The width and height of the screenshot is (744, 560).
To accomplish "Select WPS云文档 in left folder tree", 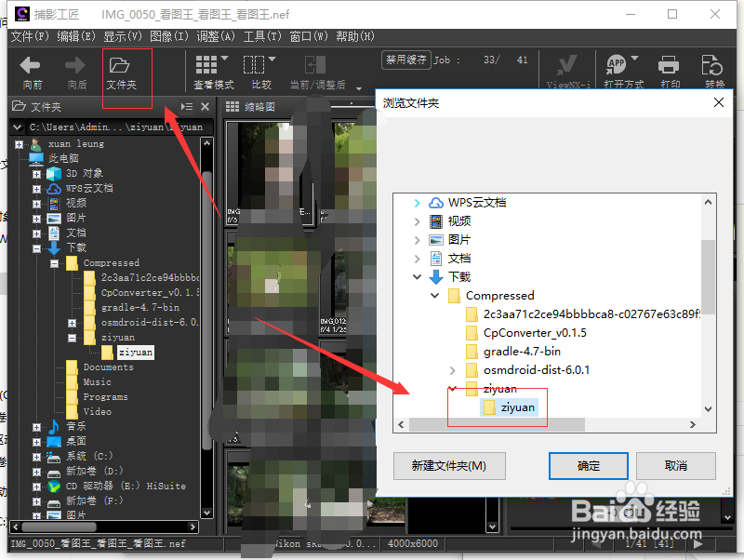I will (89, 188).
